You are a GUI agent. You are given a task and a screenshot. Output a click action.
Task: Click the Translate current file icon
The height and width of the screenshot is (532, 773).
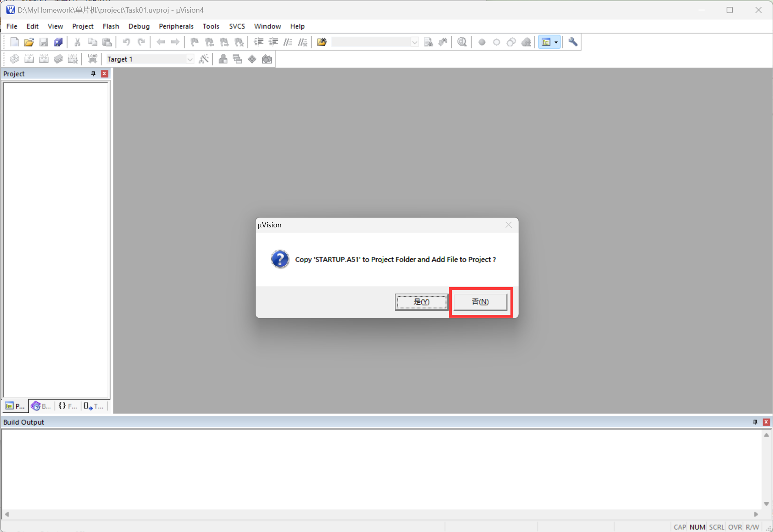pos(14,59)
